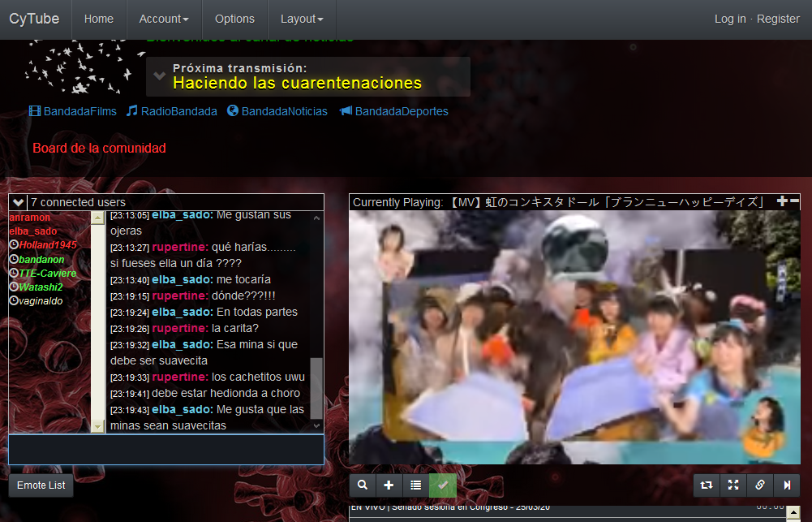Click the Currently Playing video title
Image resolution: width=812 pixels, height=522 pixels.
tap(558, 202)
